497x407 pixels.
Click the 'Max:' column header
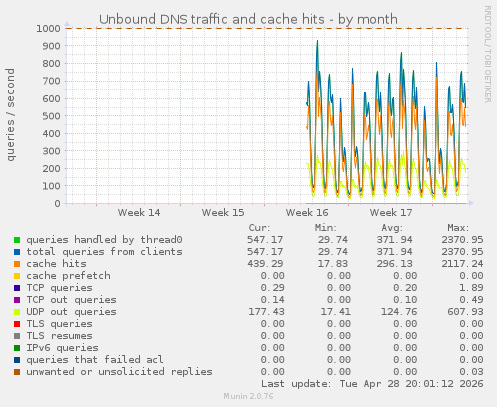[458, 228]
